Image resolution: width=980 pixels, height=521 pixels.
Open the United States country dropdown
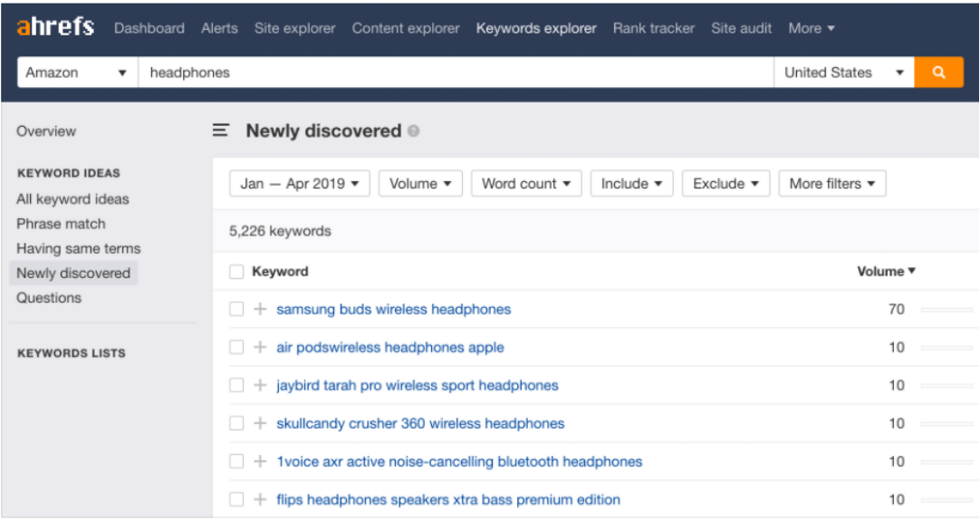click(x=844, y=72)
